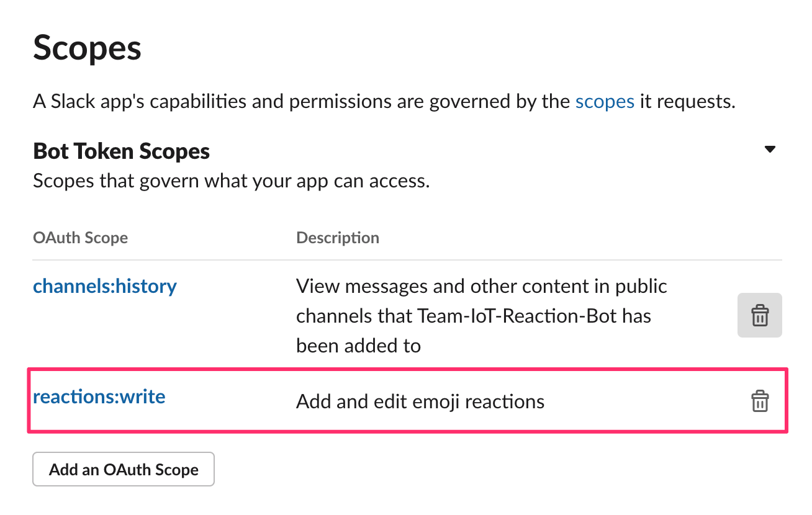The height and width of the screenshot is (515, 812).
Task: Remove reactions:write scope via trash icon
Action: tap(759, 401)
